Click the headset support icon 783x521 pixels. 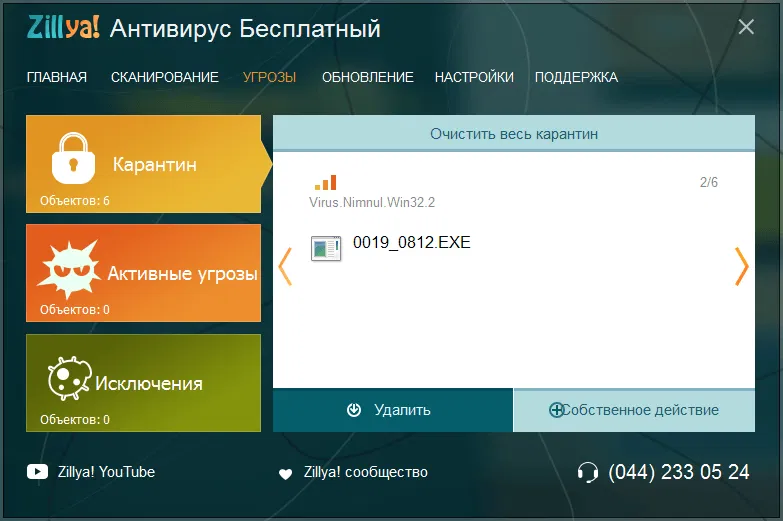point(588,472)
